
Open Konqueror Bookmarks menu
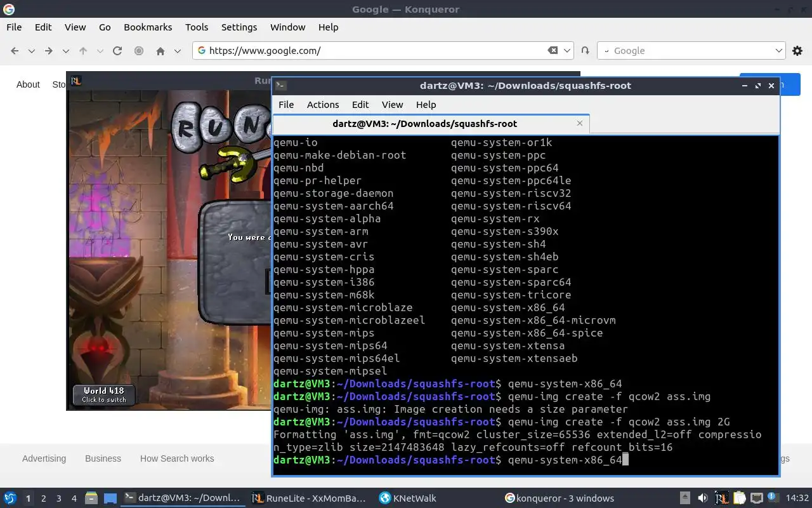(x=148, y=27)
